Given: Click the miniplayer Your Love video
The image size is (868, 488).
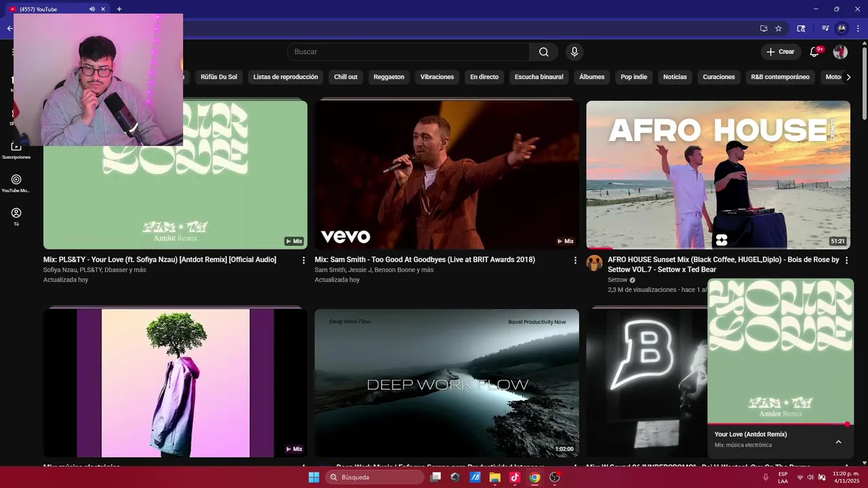Looking at the screenshot, I should click(x=781, y=350).
